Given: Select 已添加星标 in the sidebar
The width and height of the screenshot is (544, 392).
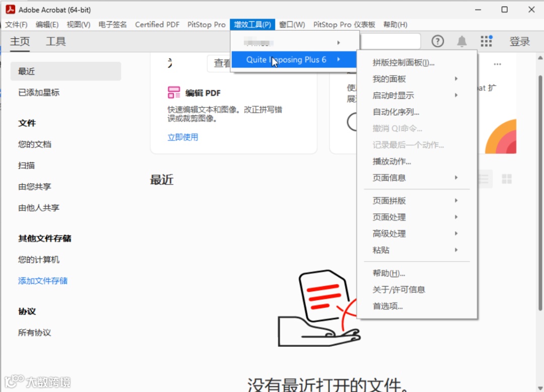Looking at the screenshot, I should coord(38,93).
